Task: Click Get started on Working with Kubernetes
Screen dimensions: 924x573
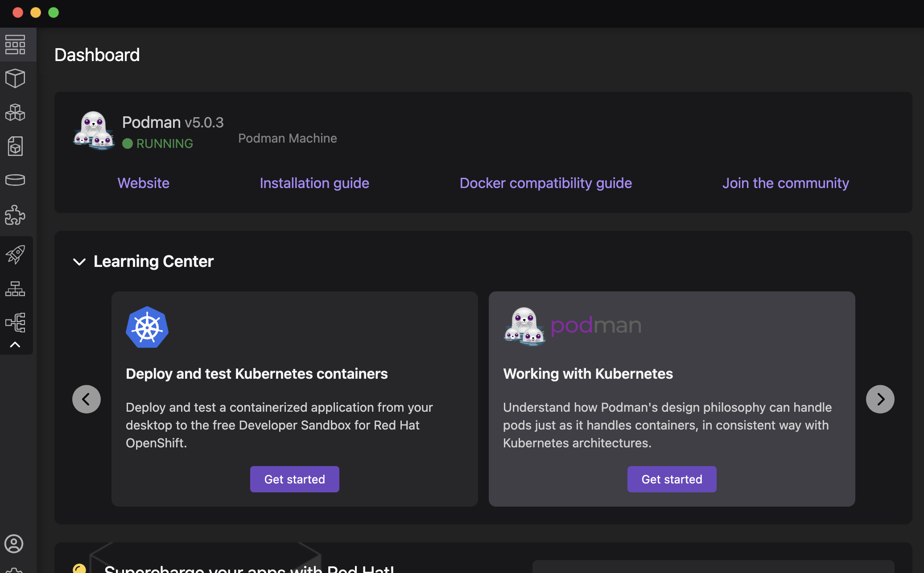Action: pos(672,479)
